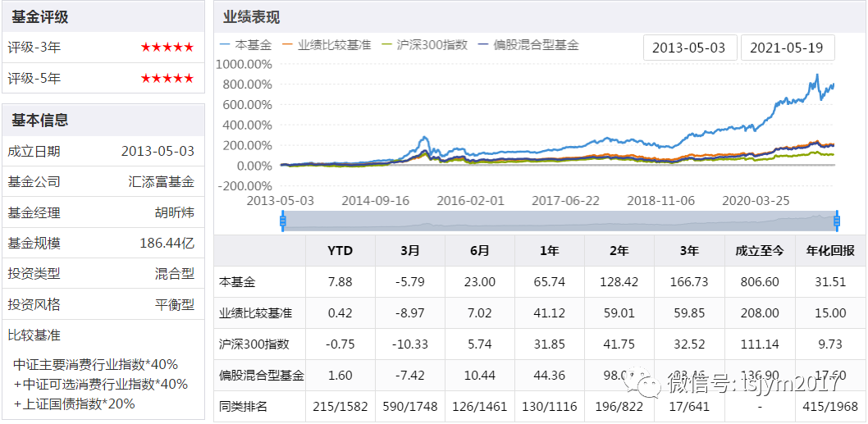Image resolution: width=868 pixels, height=424 pixels.
Task: Toggle the 沪深300指数 legend series
Action: coord(425,45)
